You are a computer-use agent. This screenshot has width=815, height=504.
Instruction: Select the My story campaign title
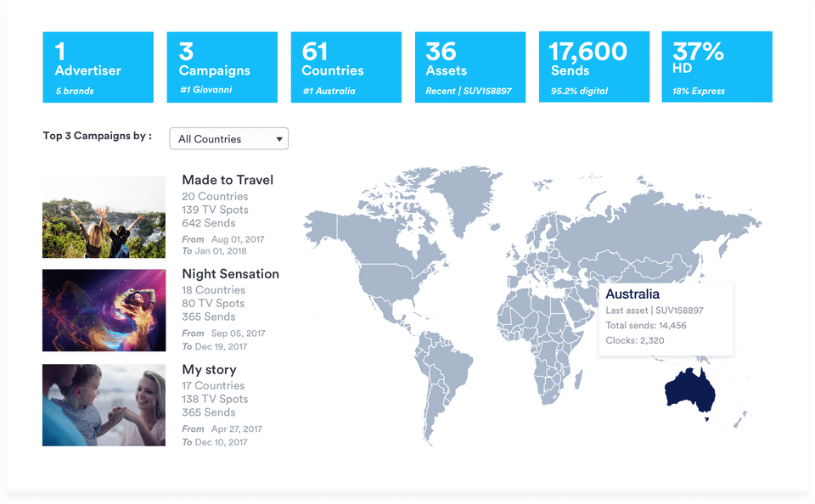point(209,370)
